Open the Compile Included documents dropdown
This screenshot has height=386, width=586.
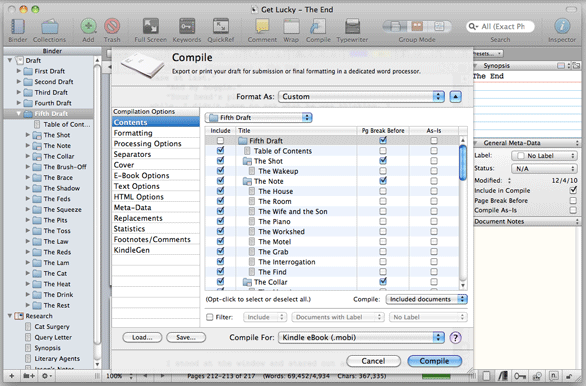pyautogui.click(x=426, y=299)
